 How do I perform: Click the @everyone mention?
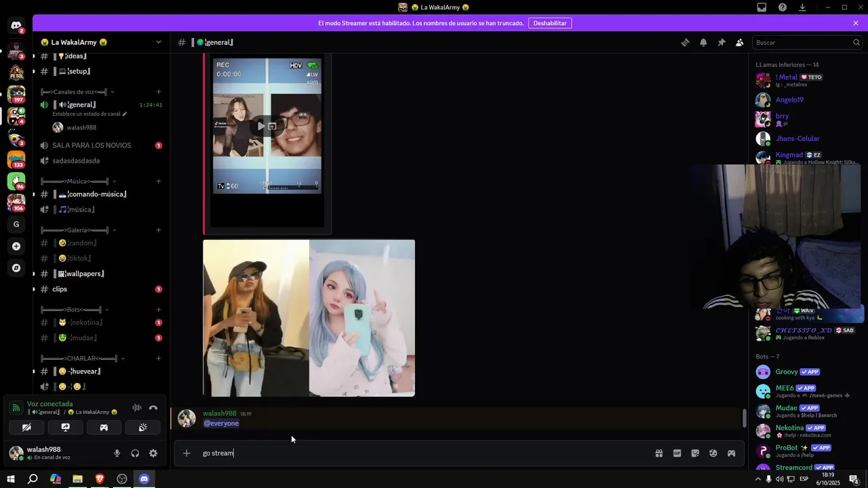(221, 424)
